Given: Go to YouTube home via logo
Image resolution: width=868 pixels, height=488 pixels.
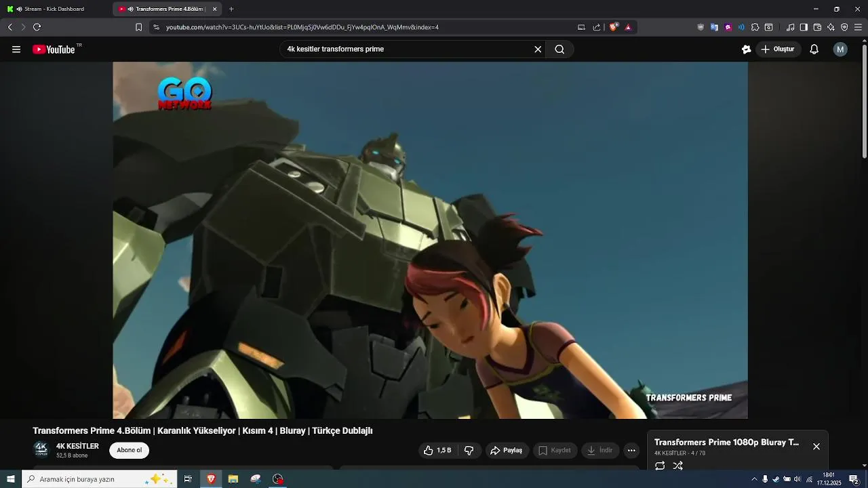Looking at the screenshot, I should point(54,49).
